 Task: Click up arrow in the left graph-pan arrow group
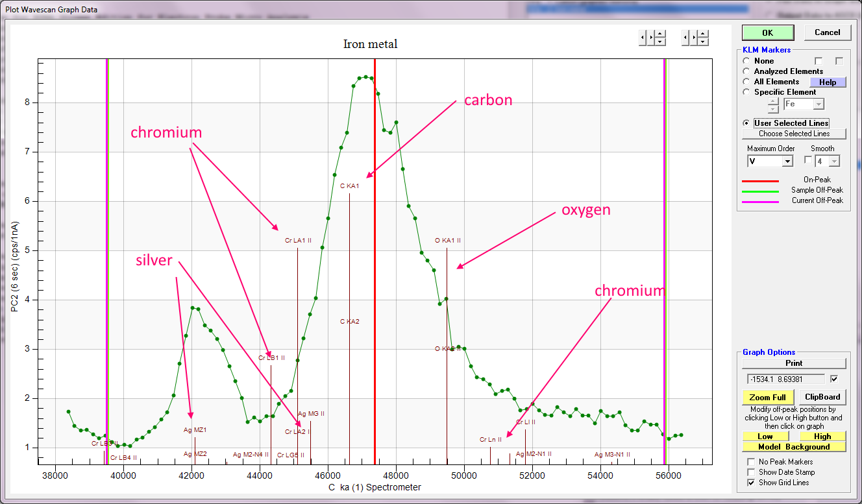point(660,34)
